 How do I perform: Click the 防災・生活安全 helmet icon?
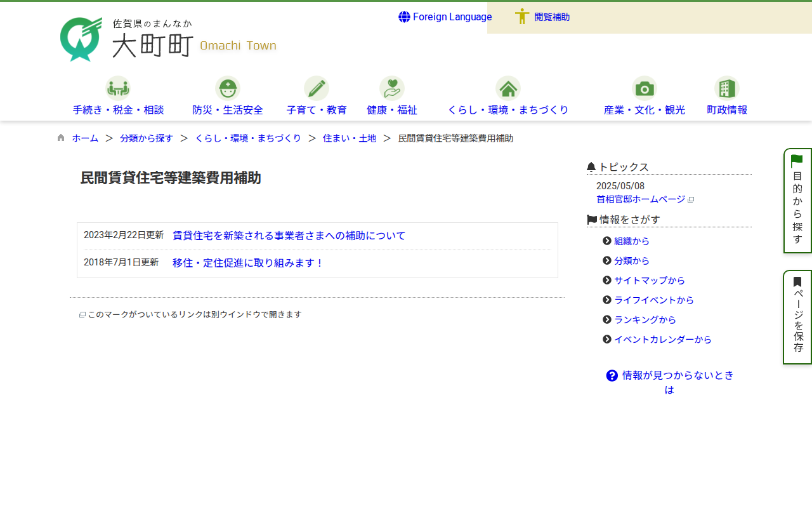[x=228, y=88]
